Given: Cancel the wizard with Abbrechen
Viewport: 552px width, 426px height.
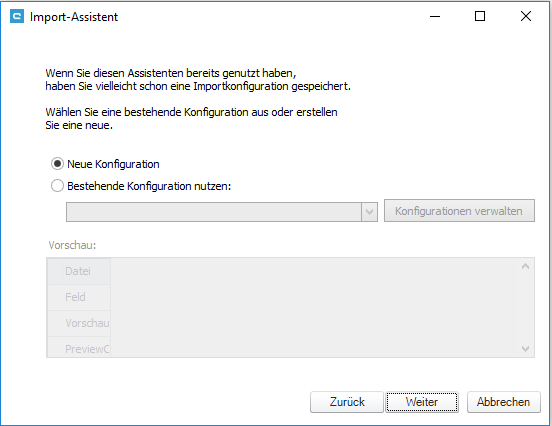Looking at the screenshot, I should pyautogui.click(x=503, y=402).
